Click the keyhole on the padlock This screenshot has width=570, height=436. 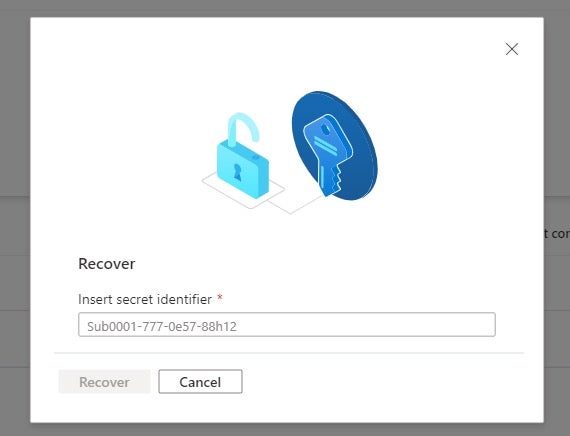tap(237, 171)
